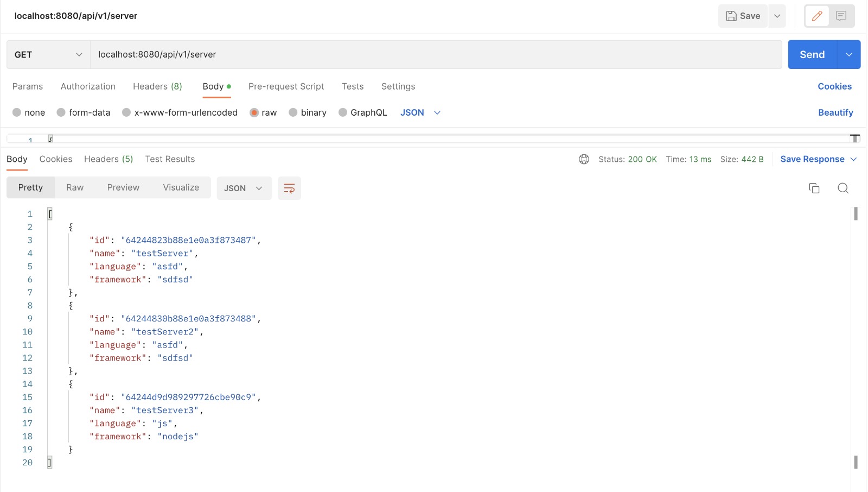The image size is (868, 492).
Task: Click the request URL input field
Action: [x=436, y=54]
